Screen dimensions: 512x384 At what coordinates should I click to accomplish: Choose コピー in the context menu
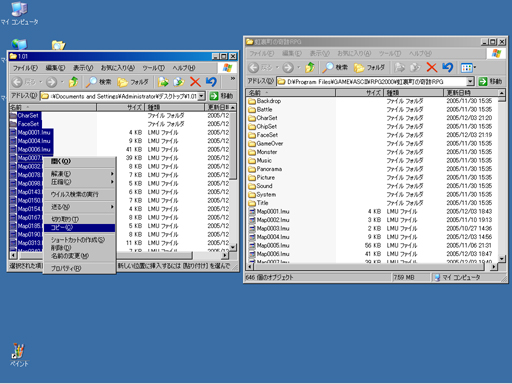(x=80, y=228)
